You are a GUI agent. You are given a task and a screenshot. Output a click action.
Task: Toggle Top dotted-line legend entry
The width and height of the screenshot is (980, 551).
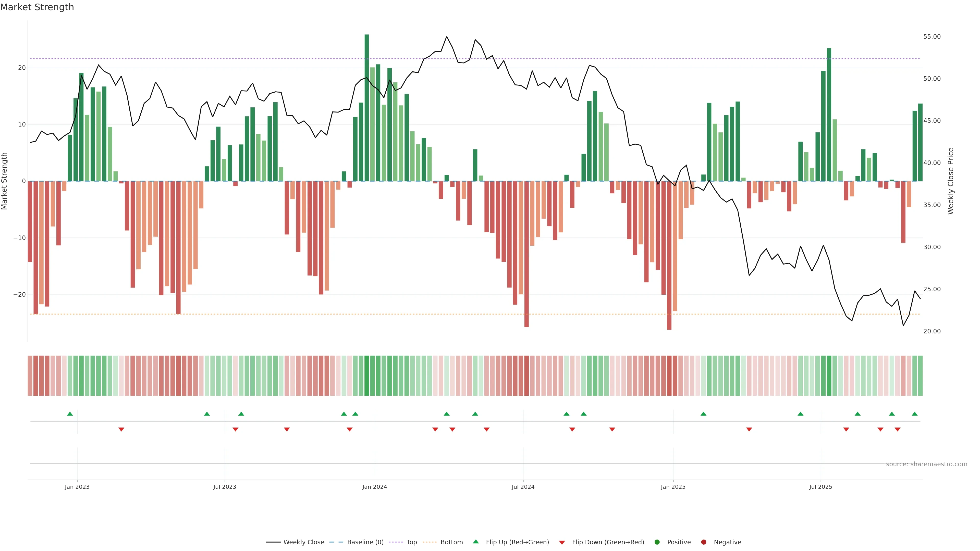coord(411,542)
